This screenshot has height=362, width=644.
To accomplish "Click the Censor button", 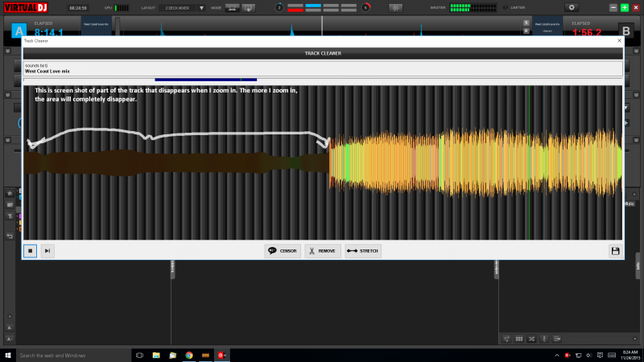I will click(283, 251).
